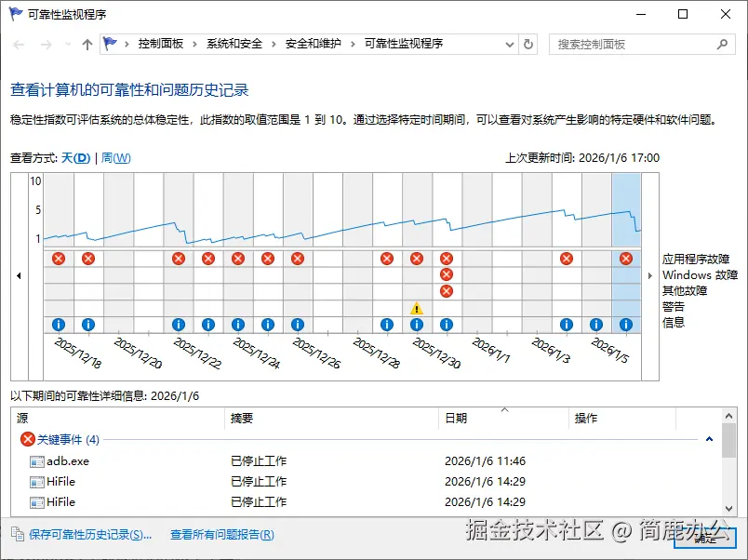Sort the list by the 摘要 column header
Image resolution: width=748 pixels, height=560 pixels.
point(331,419)
